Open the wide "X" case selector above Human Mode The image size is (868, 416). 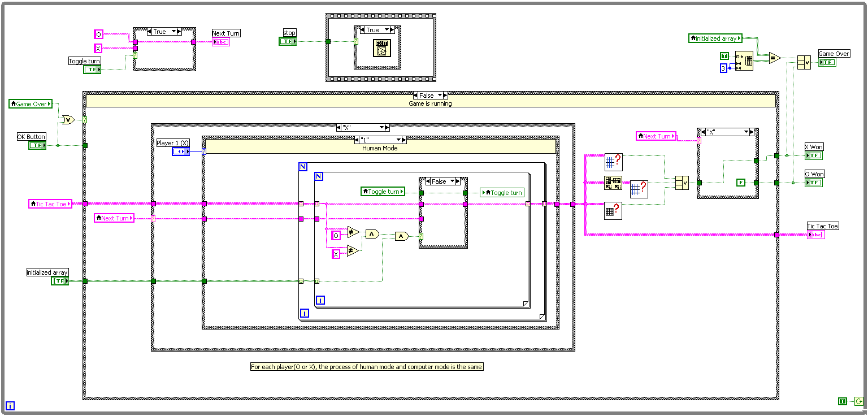[363, 128]
